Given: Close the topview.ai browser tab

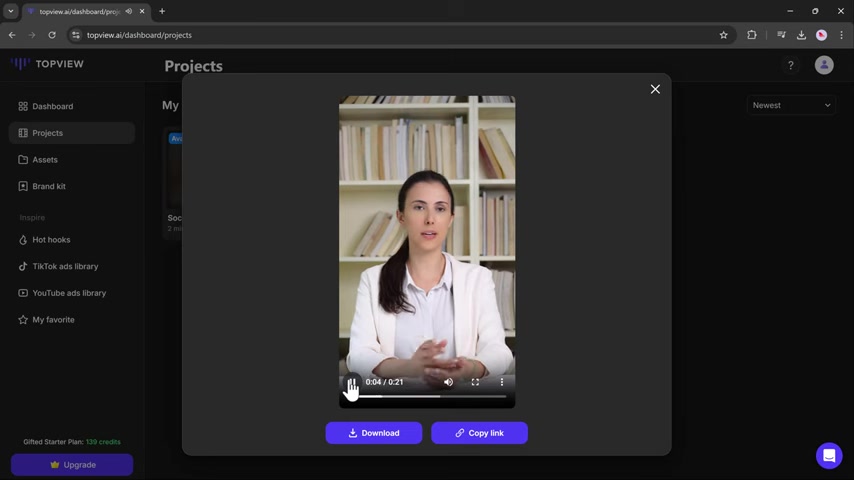Looking at the screenshot, I should click(x=142, y=11).
